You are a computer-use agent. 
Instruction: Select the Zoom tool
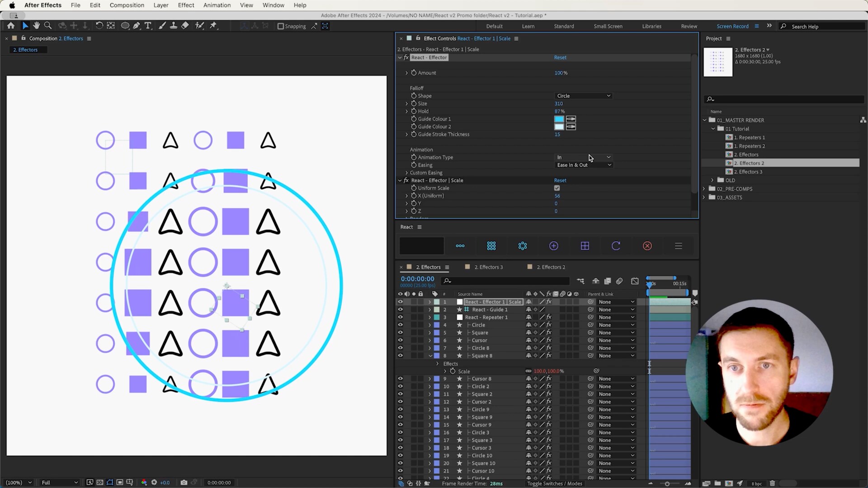(x=48, y=26)
